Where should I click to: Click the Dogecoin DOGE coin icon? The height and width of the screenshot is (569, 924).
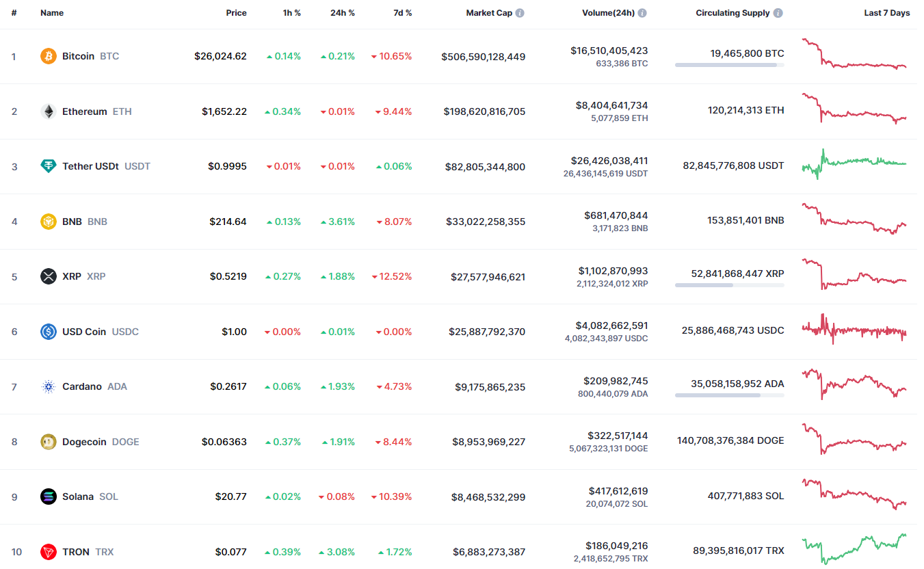point(48,441)
